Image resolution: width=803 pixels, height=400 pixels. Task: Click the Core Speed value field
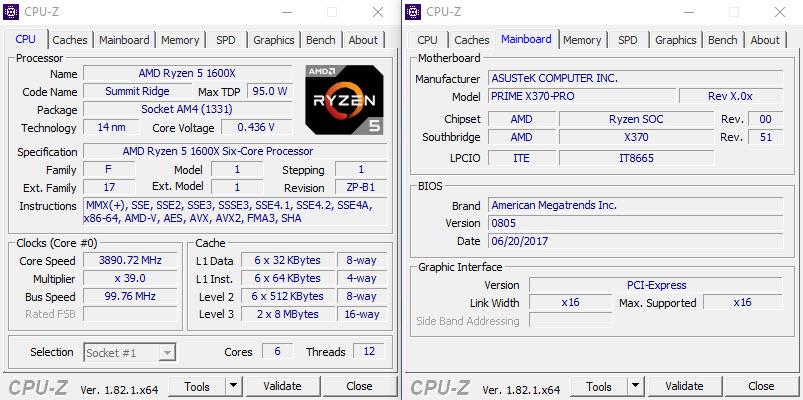pyautogui.click(x=130, y=261)
